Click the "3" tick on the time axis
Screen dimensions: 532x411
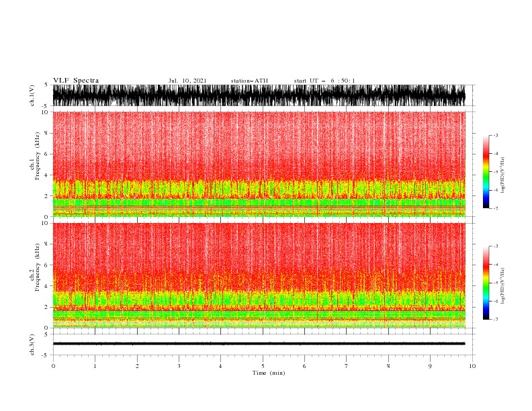179,366
